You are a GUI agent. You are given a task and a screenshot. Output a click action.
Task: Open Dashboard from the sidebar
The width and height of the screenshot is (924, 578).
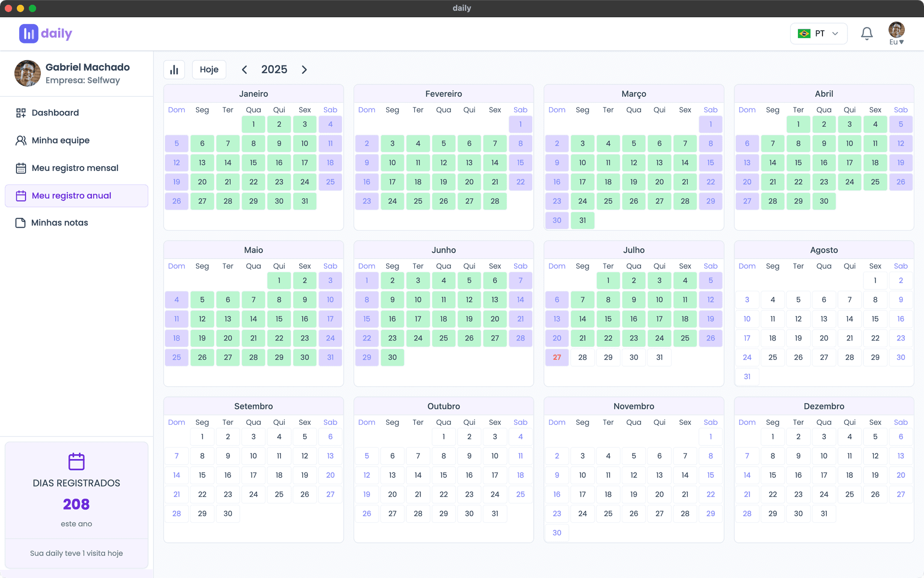tap(55, 113)
